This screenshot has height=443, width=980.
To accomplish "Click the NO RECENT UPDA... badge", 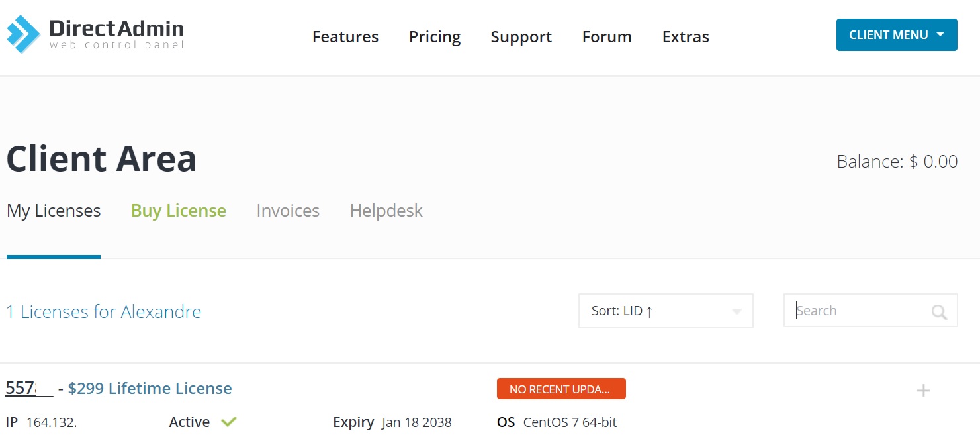I will [x=560, y=389].
